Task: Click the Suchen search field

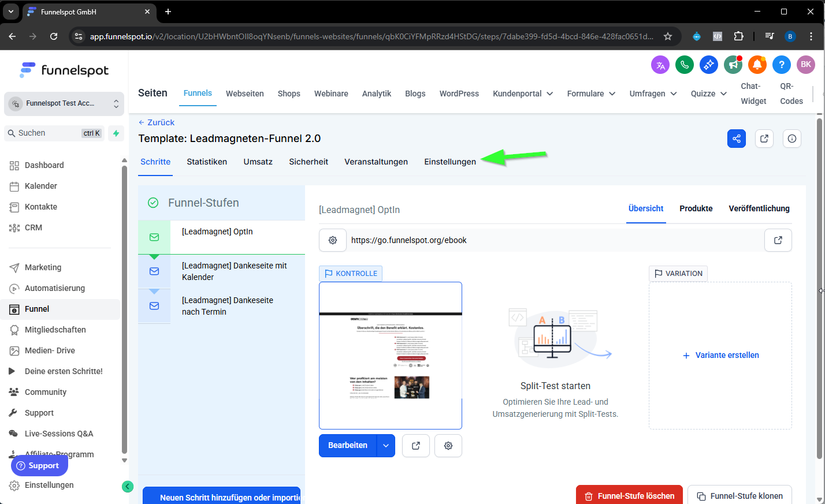Action: [x=54, y=133]
